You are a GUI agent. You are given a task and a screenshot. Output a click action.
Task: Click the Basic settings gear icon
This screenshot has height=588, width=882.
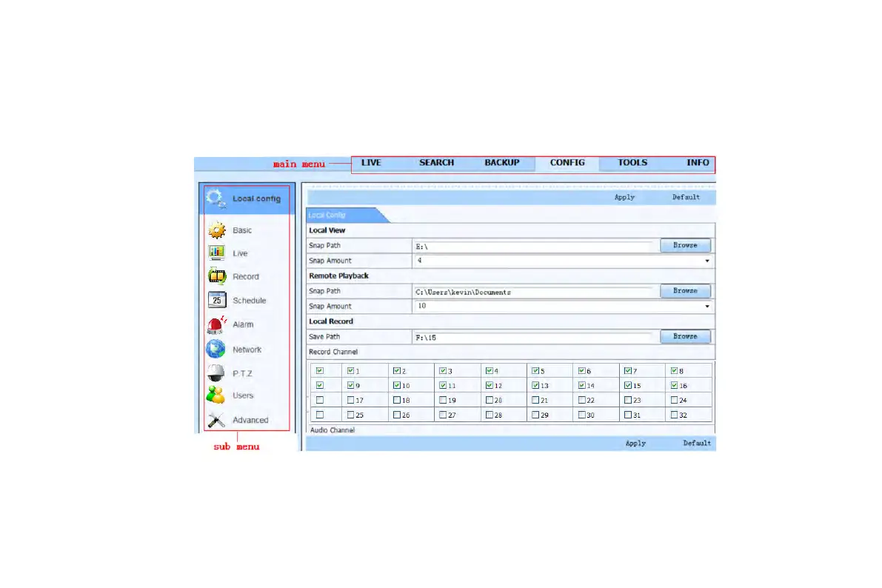click(216, 230)
